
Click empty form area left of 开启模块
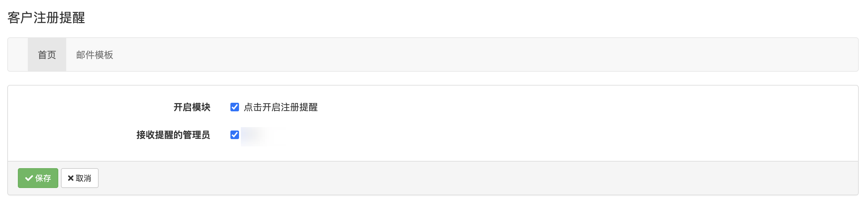pyautogui.click(x=84, y=107)
